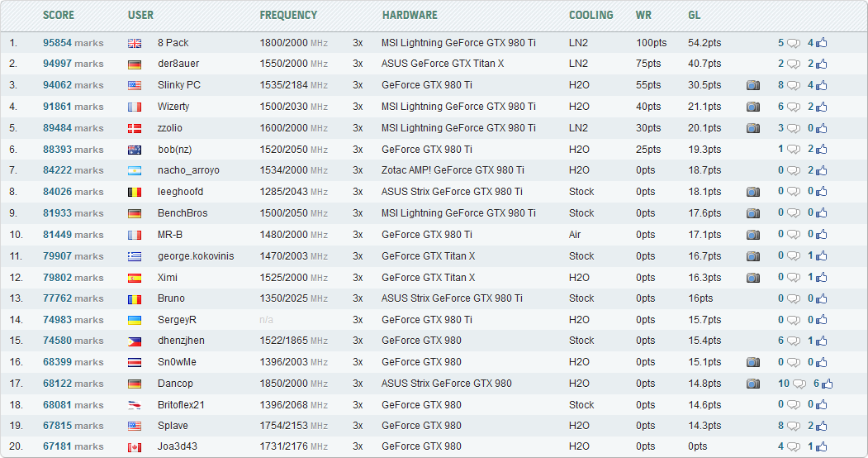This screenshot has width=868, height=458.
Task: Open SergeyR user profile
Action: 177,320
